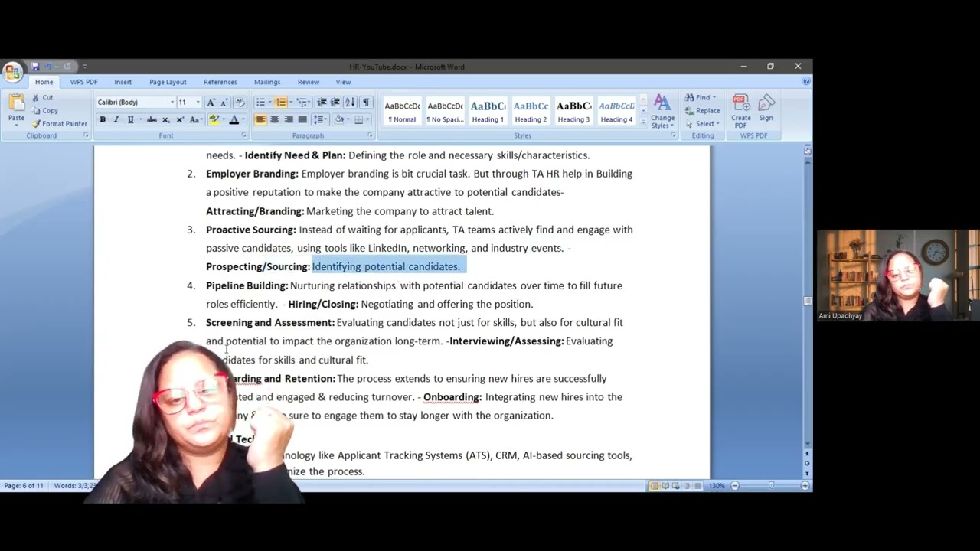Image resolution: width=980 pixels, height=551 pixels.
Task: Toggle bold formatting
Action: click(102, 119)
